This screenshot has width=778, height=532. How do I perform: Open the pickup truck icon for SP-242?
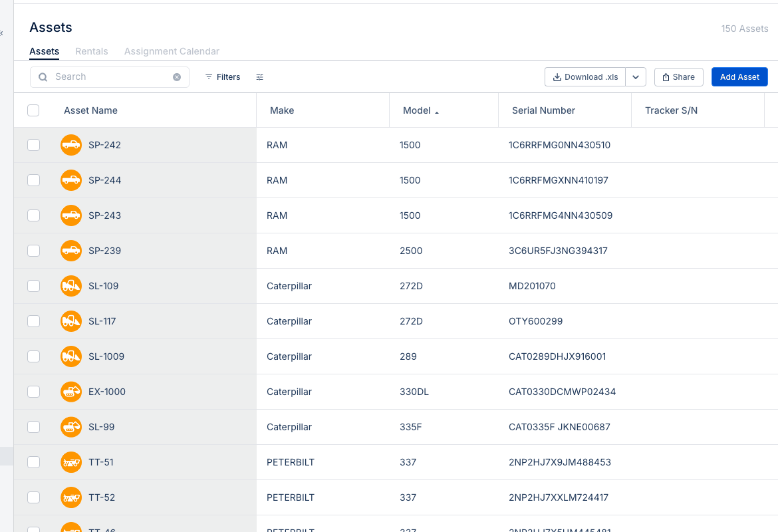71,145
